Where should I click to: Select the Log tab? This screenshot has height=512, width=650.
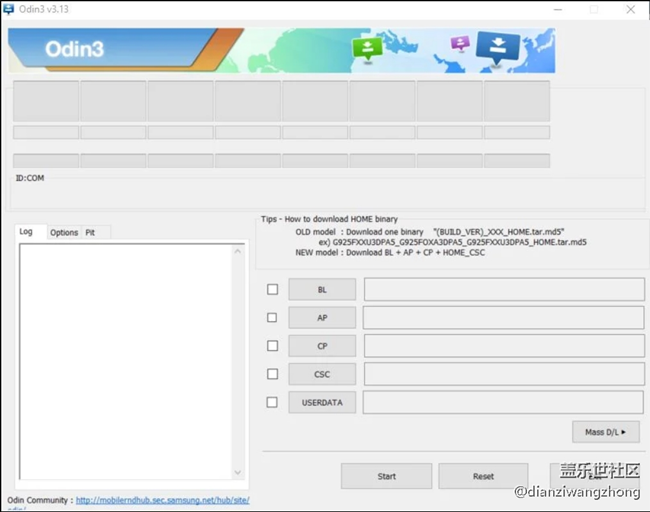26,232
